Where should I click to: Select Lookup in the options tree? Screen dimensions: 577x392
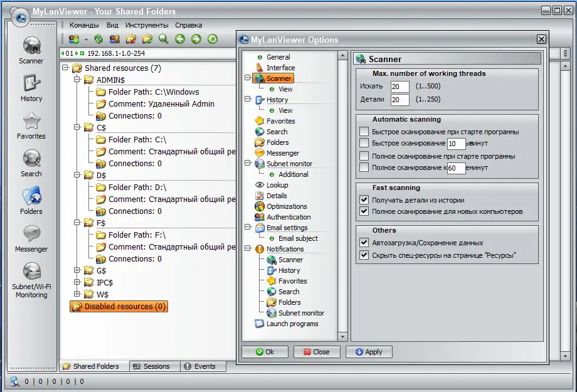point(272,185)
